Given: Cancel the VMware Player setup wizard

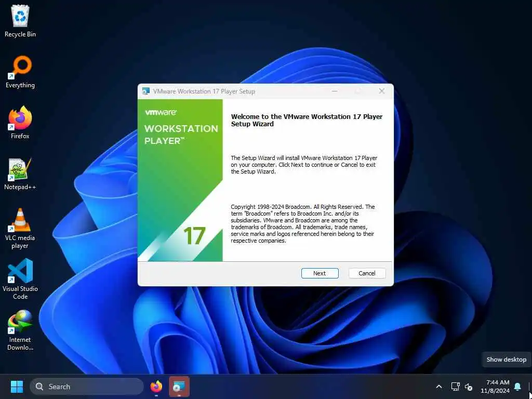Looking at the screenshot, I should click(367, 273).
